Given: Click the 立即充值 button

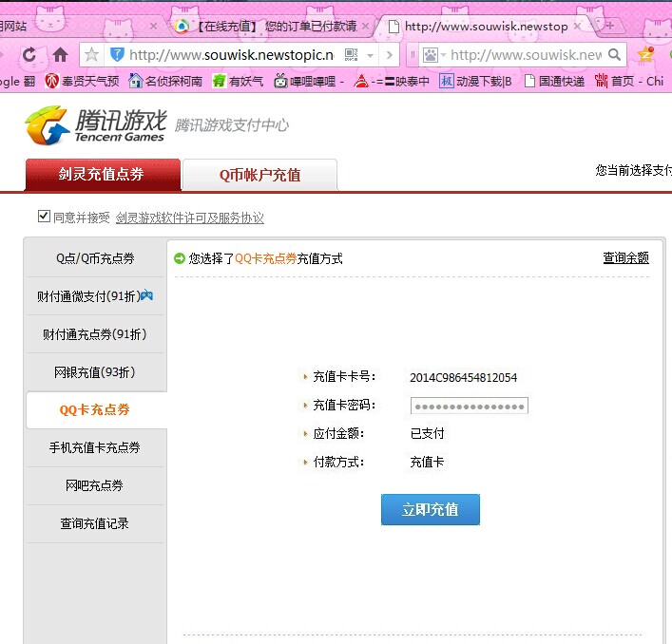Looking at the screenshot, I should tap(431, 509).
